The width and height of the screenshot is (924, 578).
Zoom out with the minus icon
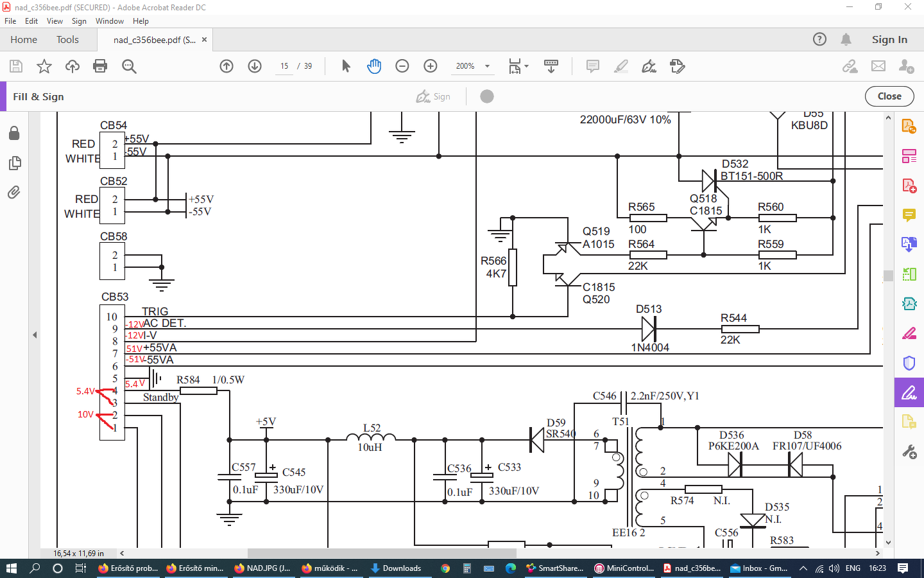(x=402, y=66)
